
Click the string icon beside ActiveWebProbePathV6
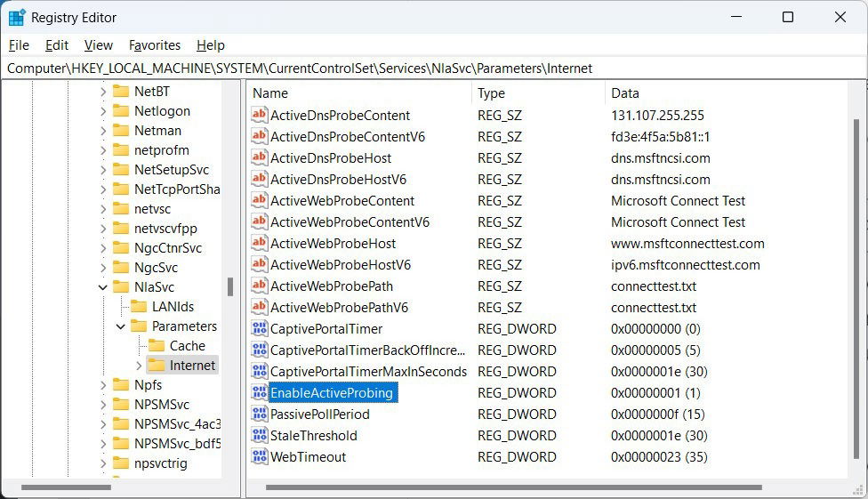(x=259, y=307)
